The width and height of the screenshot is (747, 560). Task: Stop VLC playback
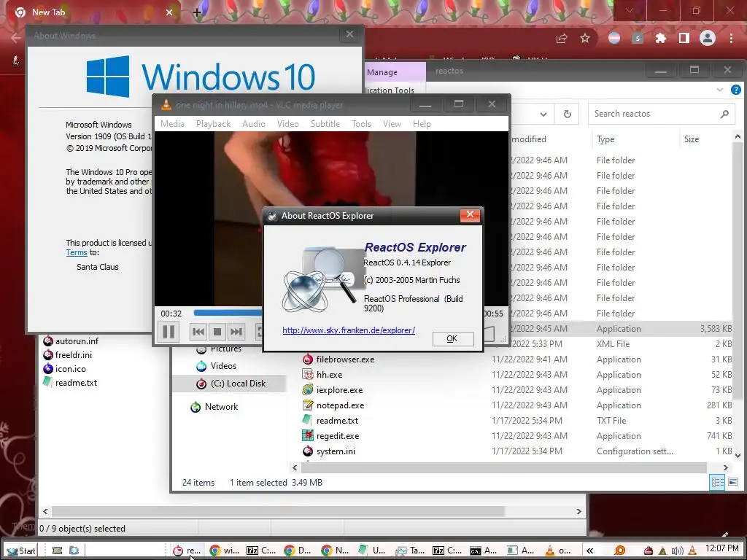pos(217,332)
